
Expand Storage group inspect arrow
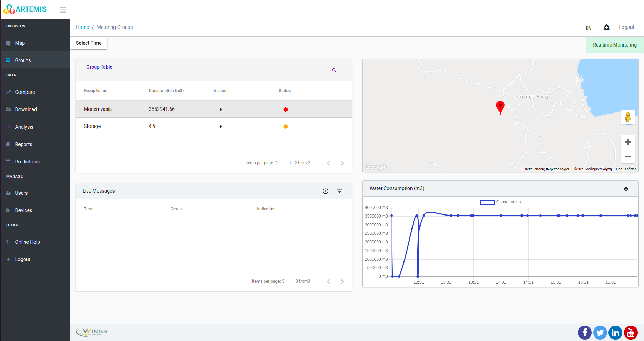click(x=221, y=127)
